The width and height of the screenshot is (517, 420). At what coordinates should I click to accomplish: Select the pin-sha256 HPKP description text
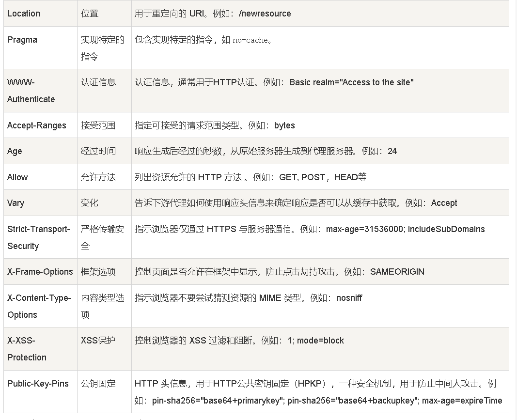(318, 392)
